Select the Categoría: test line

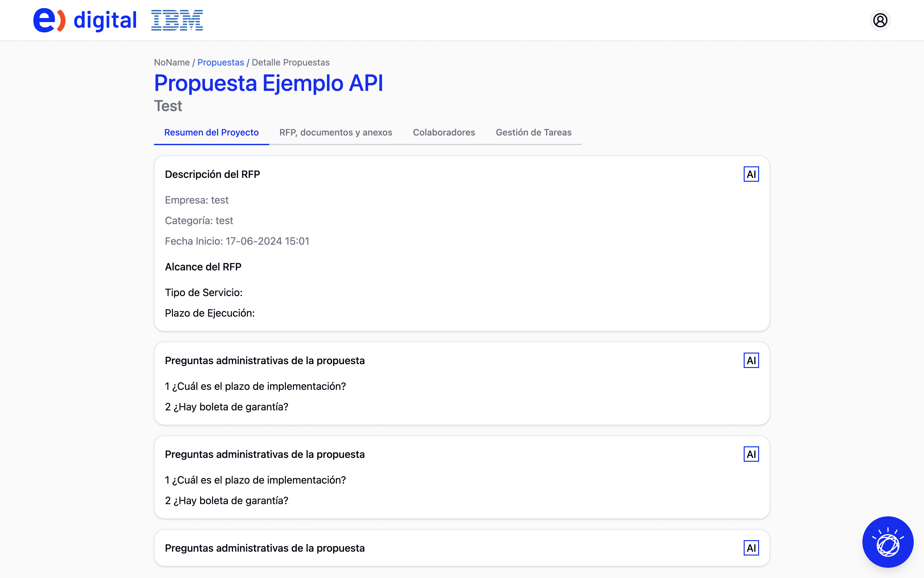(x=199, y=221)
